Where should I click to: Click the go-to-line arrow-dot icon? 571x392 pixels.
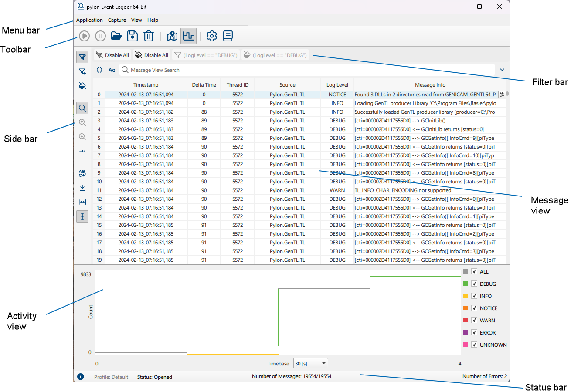click(x=82, y=151)
